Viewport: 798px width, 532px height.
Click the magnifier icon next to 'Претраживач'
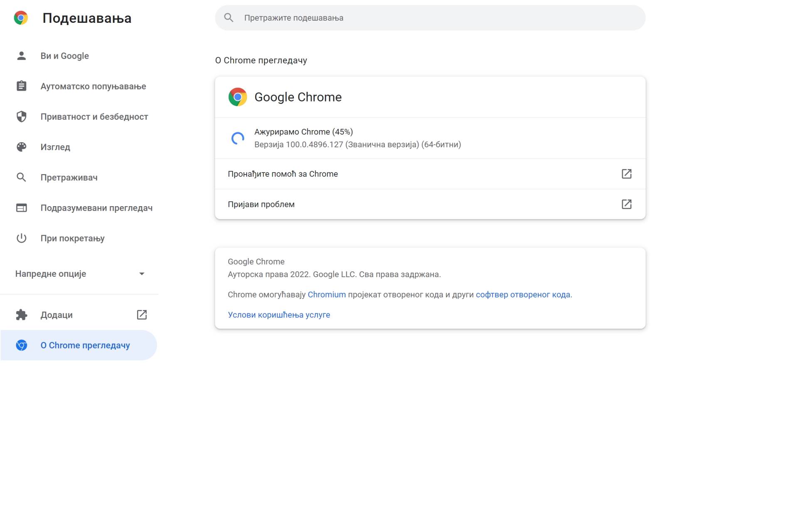21,177
